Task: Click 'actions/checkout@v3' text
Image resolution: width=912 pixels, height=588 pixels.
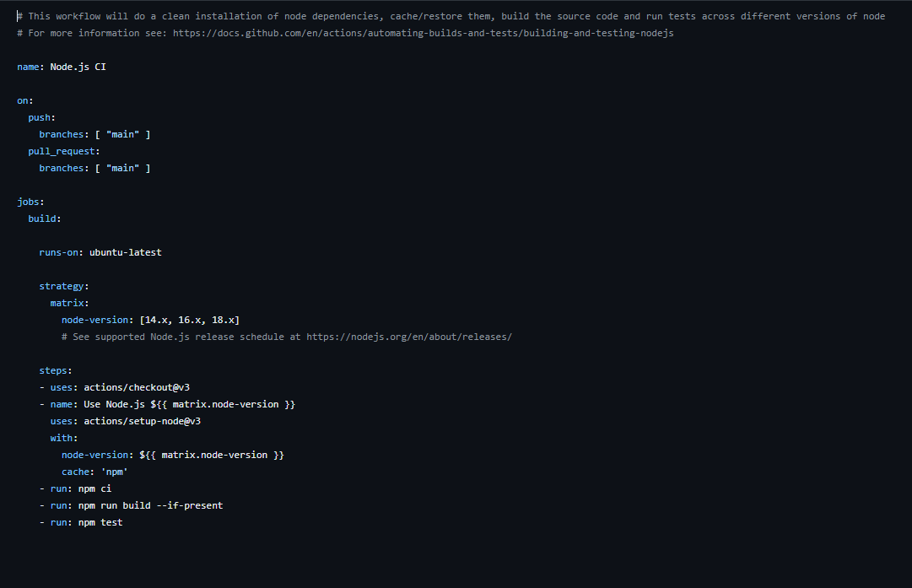Action: point(137,387)
